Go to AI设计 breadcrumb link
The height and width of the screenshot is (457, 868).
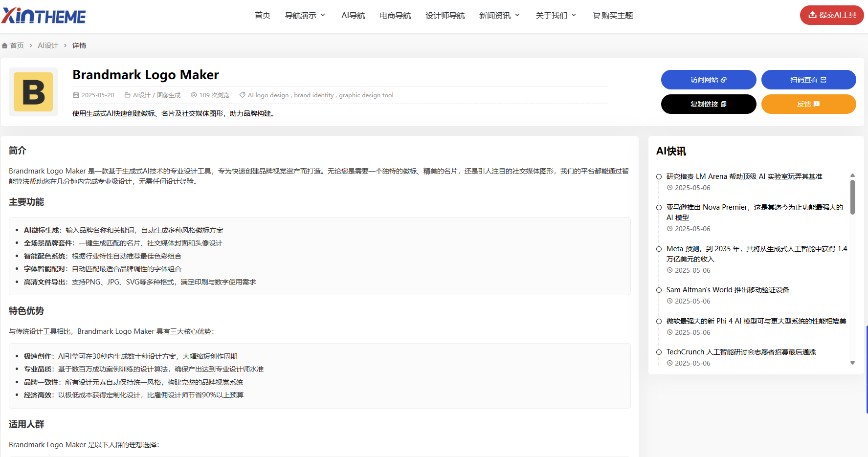pos(48,45)
